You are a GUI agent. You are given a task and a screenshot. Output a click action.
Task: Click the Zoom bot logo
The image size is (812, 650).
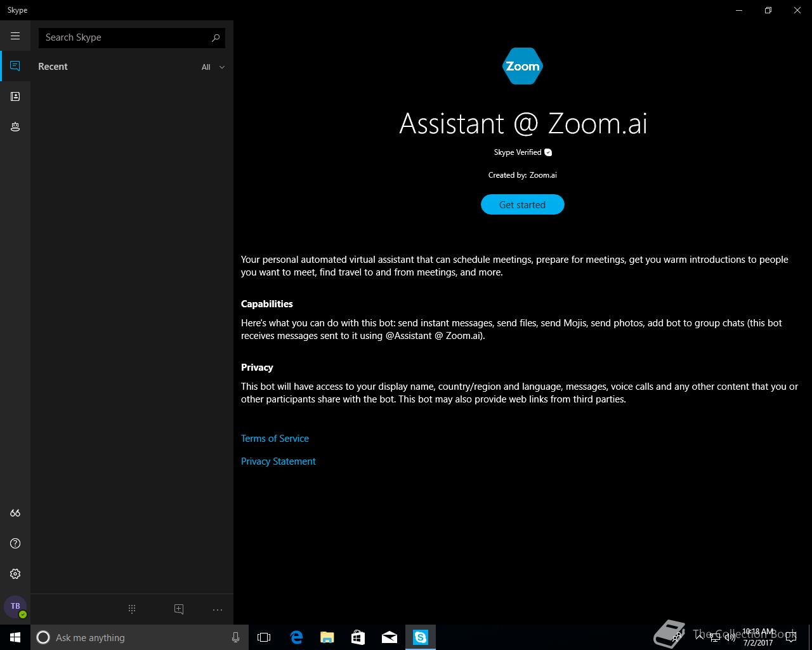(522, 66)
